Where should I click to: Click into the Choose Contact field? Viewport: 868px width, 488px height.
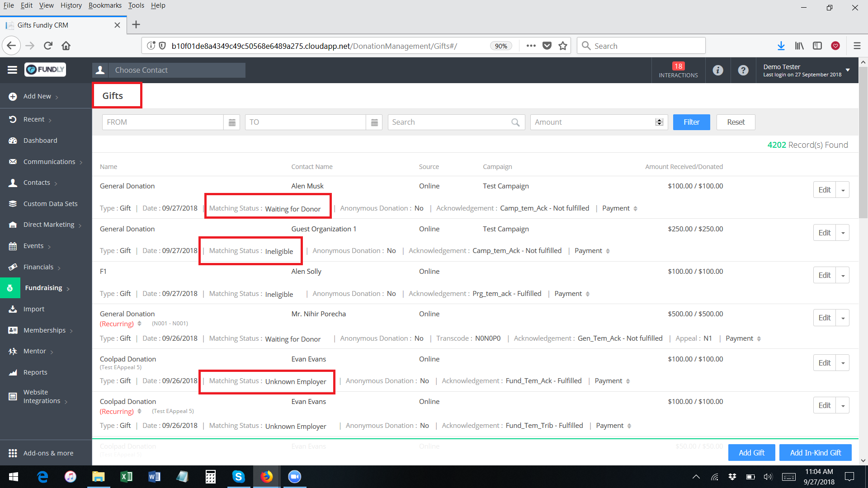(176, 70)
